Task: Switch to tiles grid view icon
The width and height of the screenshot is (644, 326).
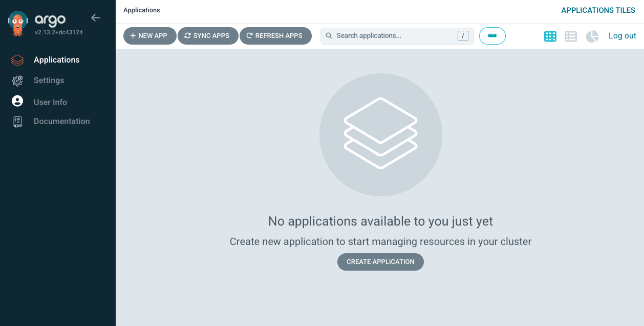Action: click(550, 36)
